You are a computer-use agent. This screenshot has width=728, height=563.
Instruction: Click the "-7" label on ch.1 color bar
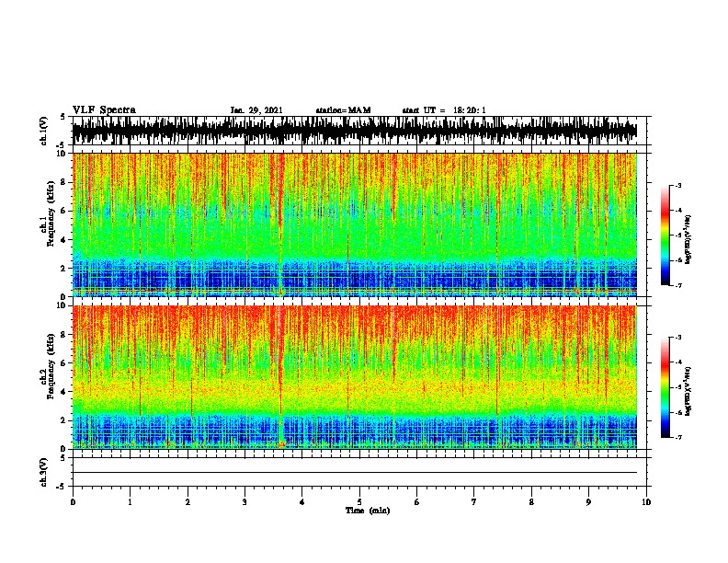tap(678, 285)
